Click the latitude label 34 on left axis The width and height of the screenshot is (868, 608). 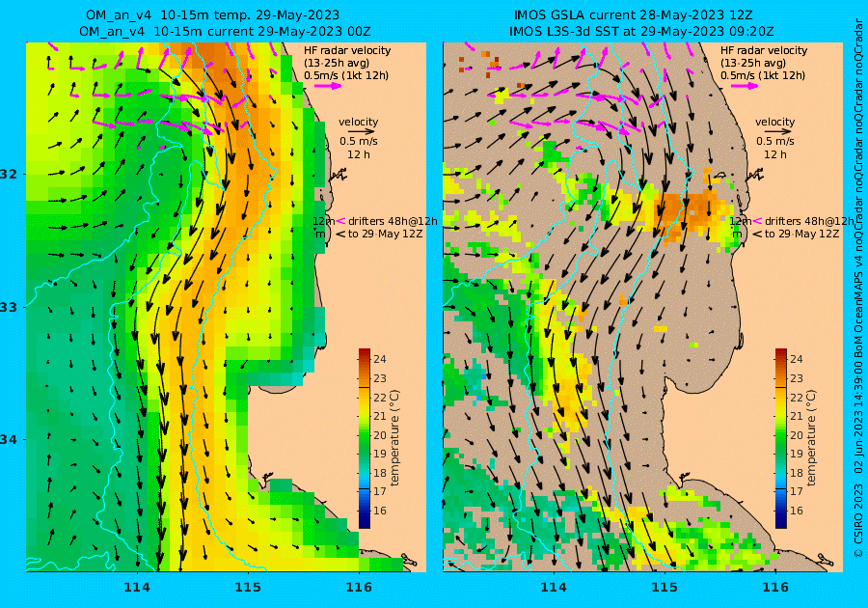[x=11, y=440]
